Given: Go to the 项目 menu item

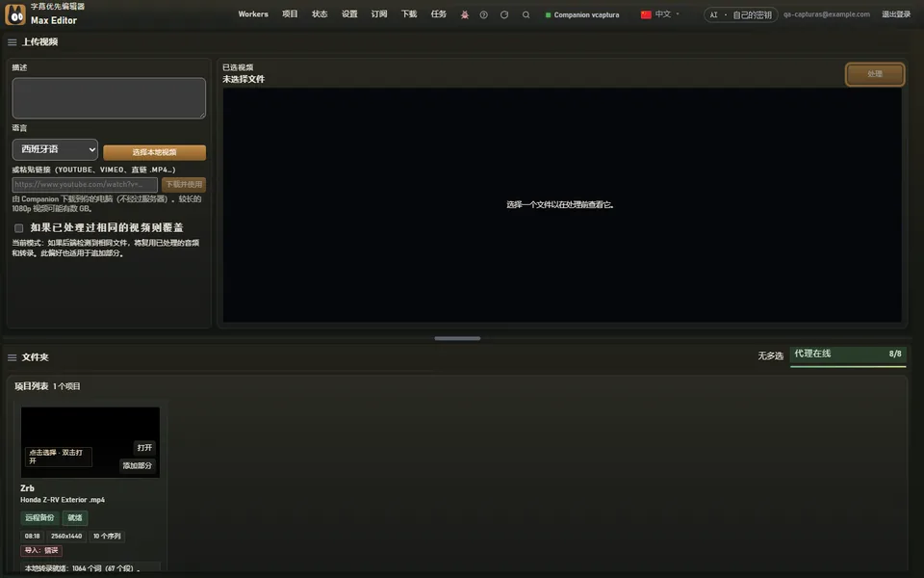Looking at the screenshot, I should pyautogui.click(x=290, y=14).
